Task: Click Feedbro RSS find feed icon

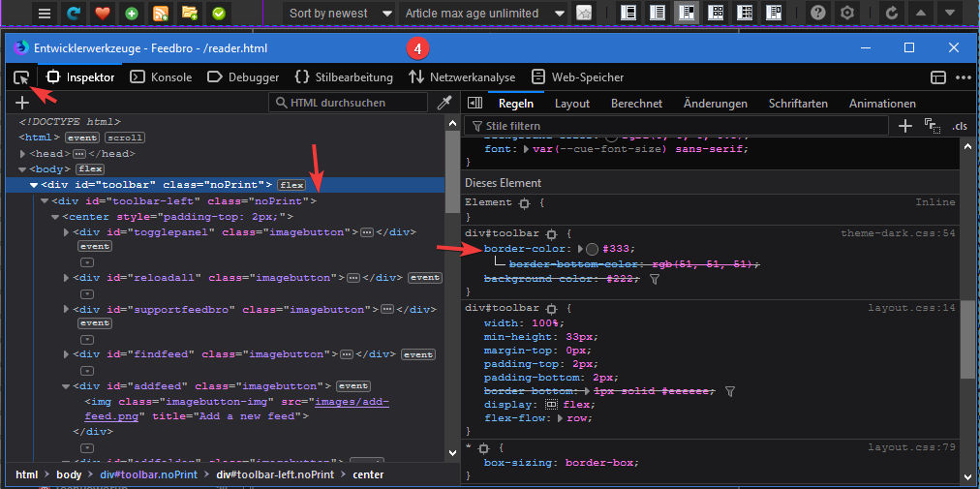Action: (161, 14)
